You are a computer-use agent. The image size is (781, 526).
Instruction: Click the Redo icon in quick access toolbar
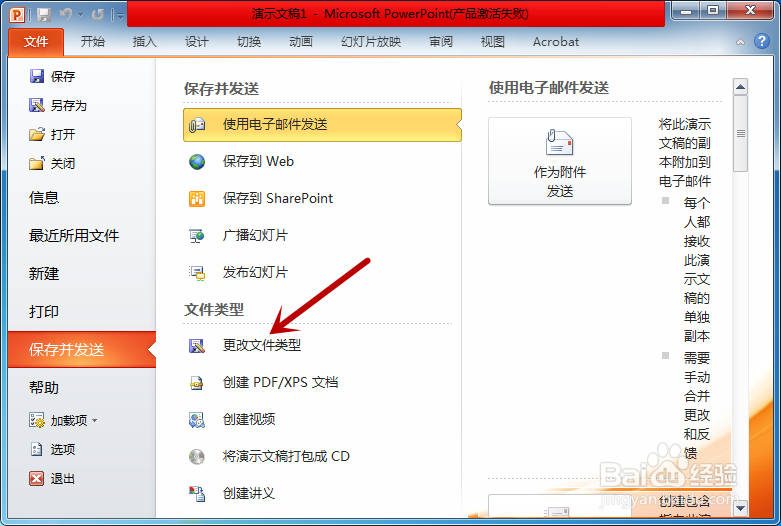click(98, 14)
